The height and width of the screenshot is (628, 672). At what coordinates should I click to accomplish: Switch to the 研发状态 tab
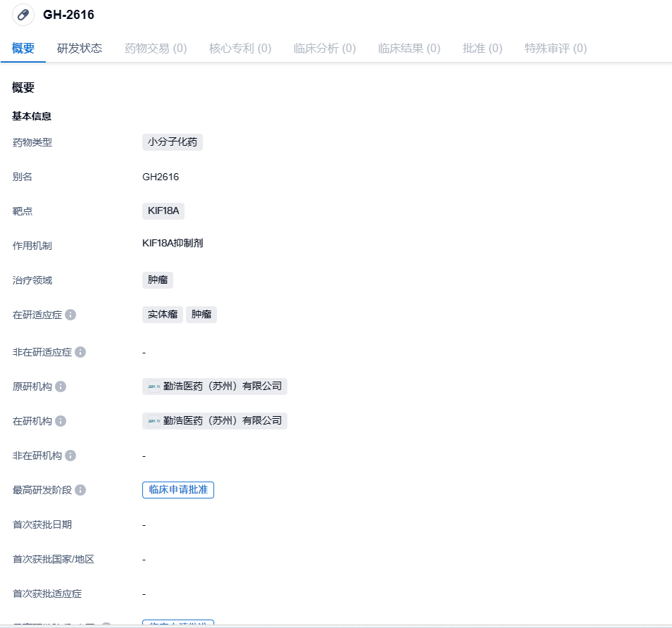(x=80, y=48)
